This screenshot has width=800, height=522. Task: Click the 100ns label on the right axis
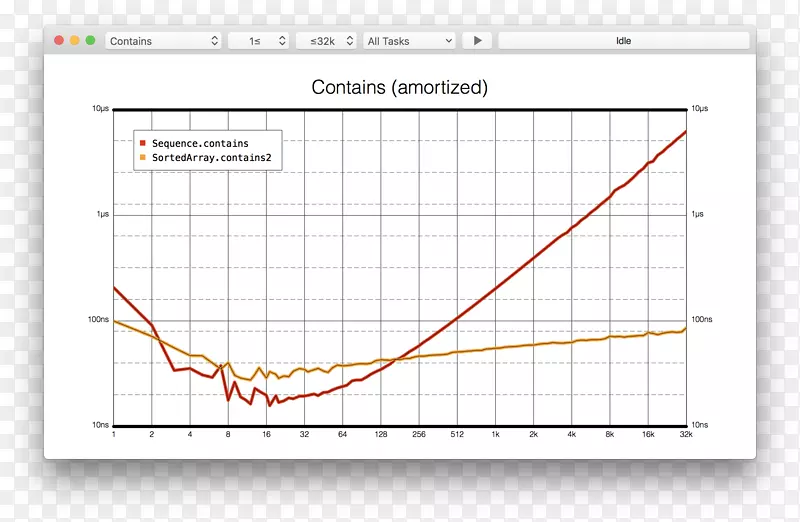(702, 320)
